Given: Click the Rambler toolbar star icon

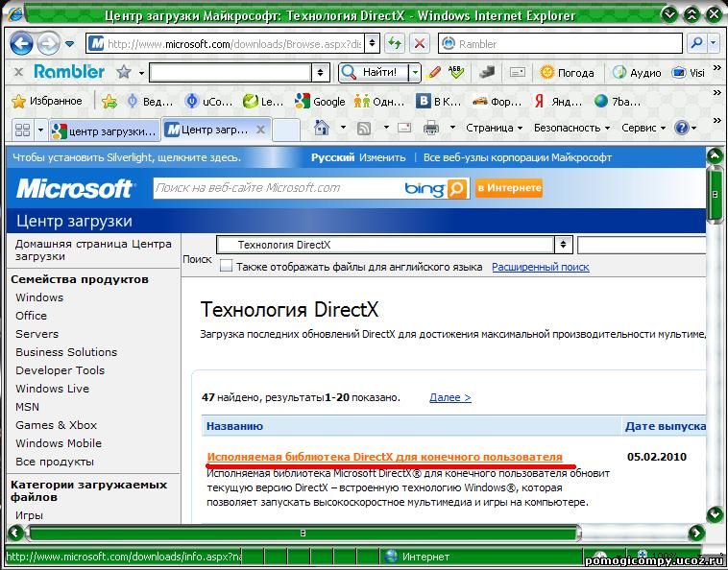Looking at the screenshot, I should tap(124, 72).
